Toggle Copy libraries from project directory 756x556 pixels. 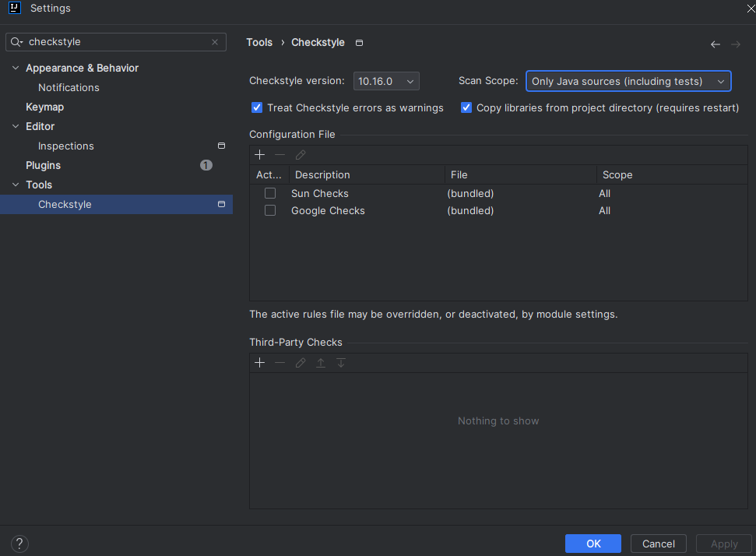coord(466,107)
